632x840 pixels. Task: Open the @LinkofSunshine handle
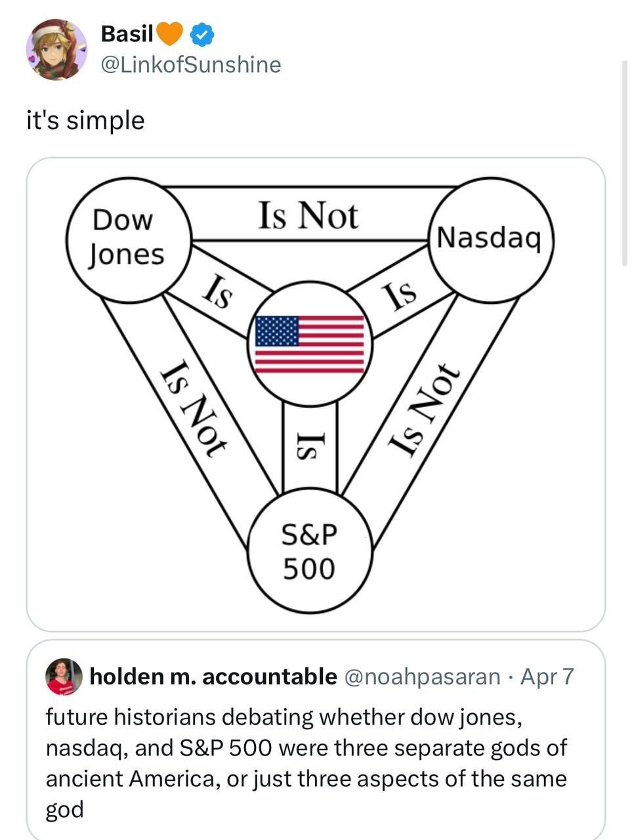[190, 64]
